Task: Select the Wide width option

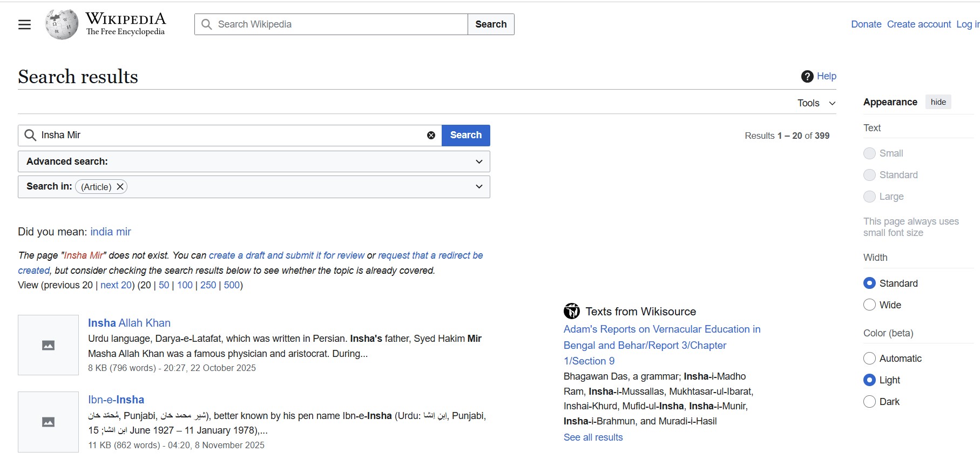Action: (x=869, y=305)
